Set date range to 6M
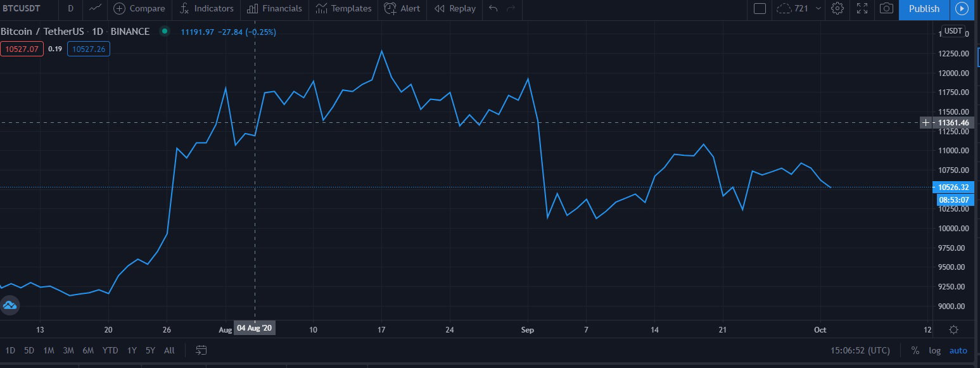The image size is (980, 368). 88,350
